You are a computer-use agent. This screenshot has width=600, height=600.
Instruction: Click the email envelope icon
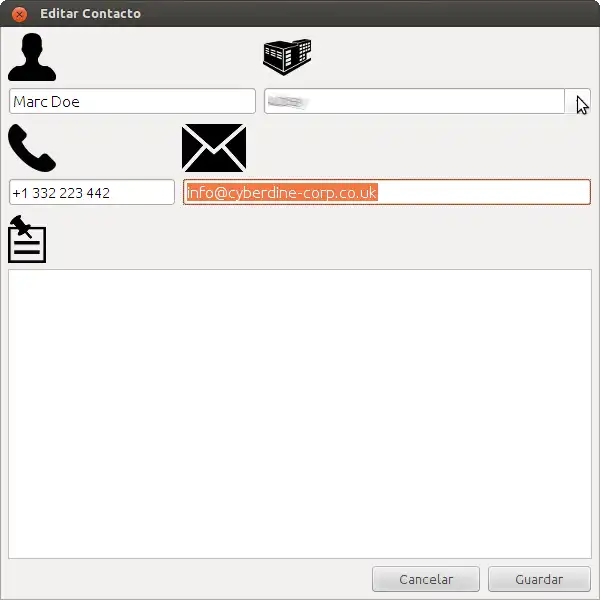click(214, 148)
